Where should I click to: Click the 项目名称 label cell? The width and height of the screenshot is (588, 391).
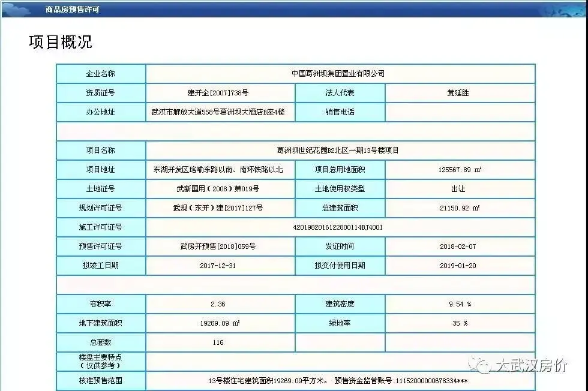coord(101,151)
